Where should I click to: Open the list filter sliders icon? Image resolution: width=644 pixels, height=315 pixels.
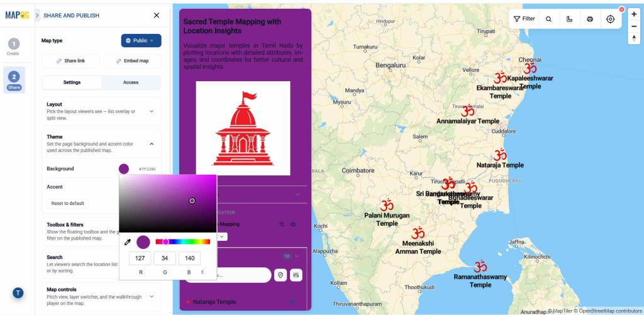click(296, 275)
